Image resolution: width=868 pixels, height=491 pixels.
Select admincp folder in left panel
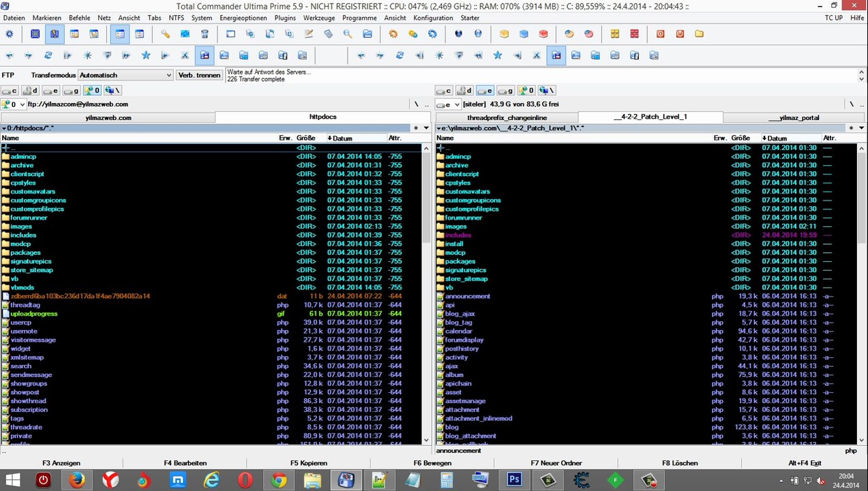tap(211, 156)
